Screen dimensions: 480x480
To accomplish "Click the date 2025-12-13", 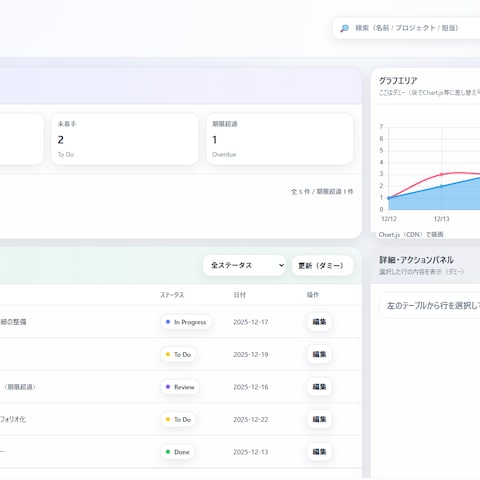I will (251, 452).
